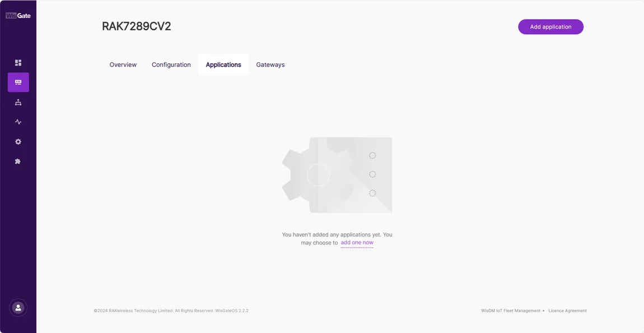Open the settings gear sidebar icon
The width and height of the screenshot is (644, 333).
pos(18,141)
